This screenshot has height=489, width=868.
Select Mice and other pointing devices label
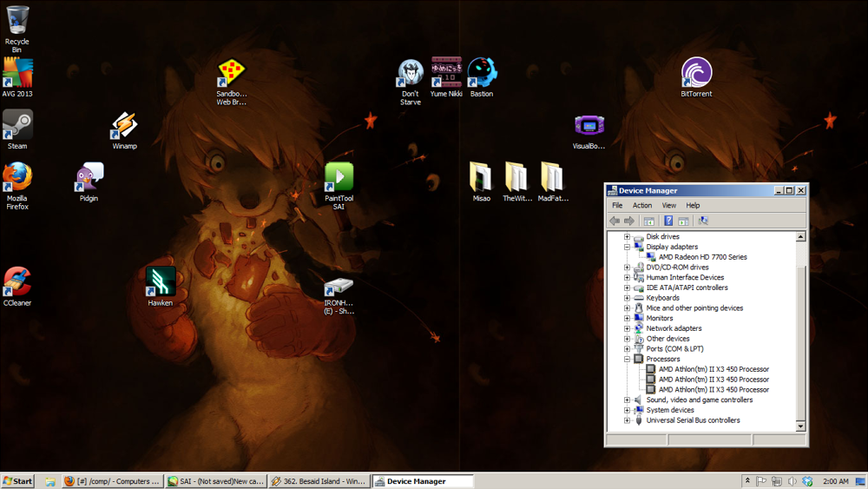click(694, 308)
